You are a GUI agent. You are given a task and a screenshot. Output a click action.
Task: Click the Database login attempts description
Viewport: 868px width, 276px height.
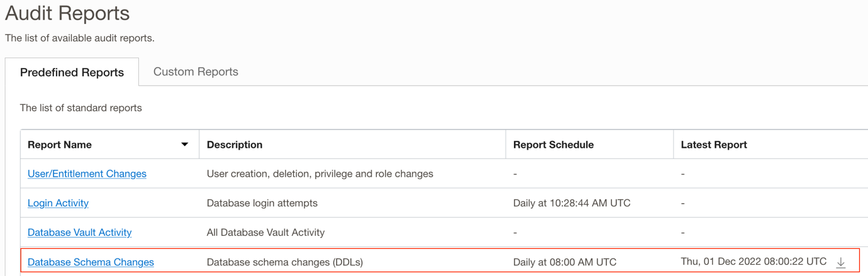click(x=262, y=203)
